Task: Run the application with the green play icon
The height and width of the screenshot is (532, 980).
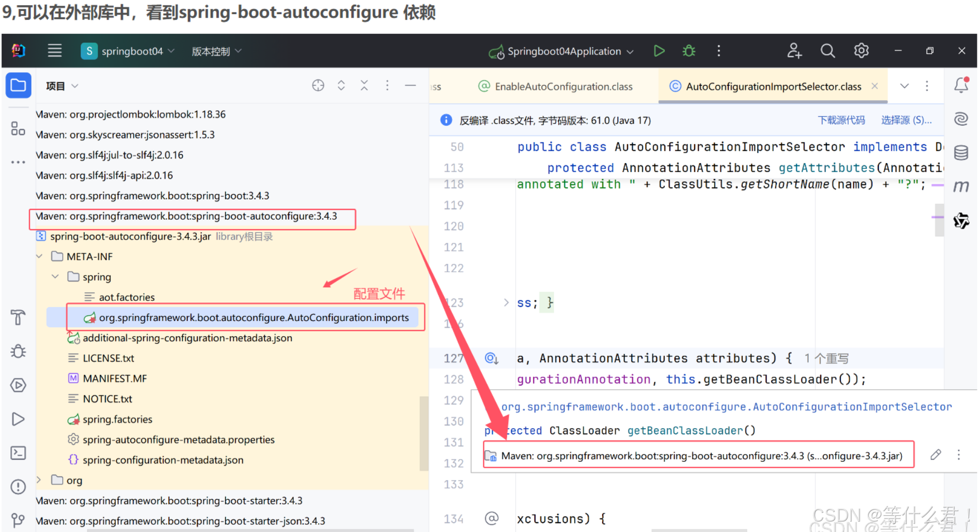Action: [659, 51]
